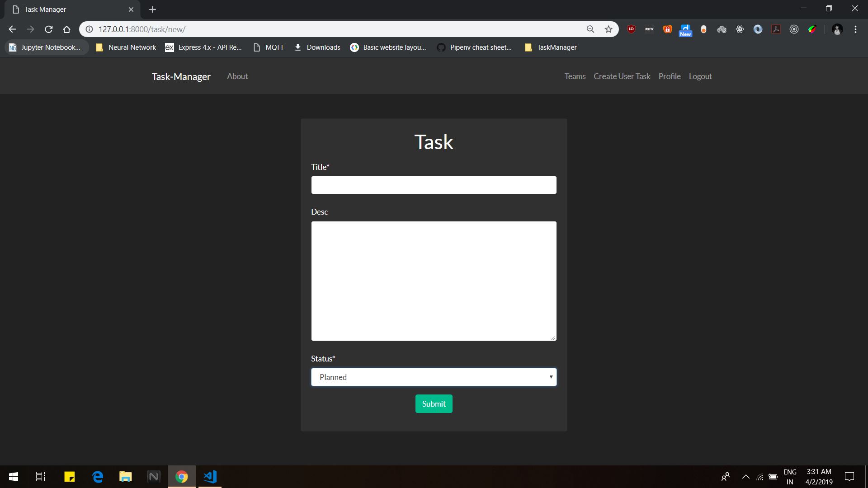
Task: Open Windows Start menu
Action: click(14, 477)
